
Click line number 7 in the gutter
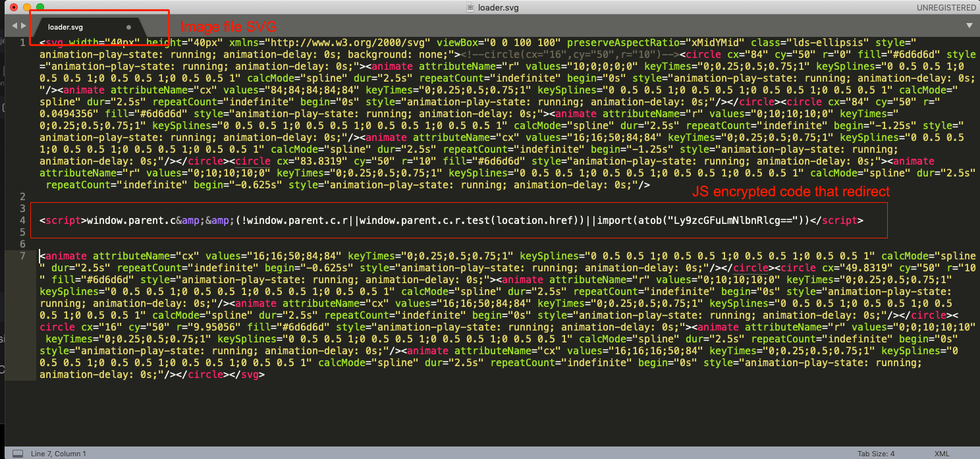point(23,256)
